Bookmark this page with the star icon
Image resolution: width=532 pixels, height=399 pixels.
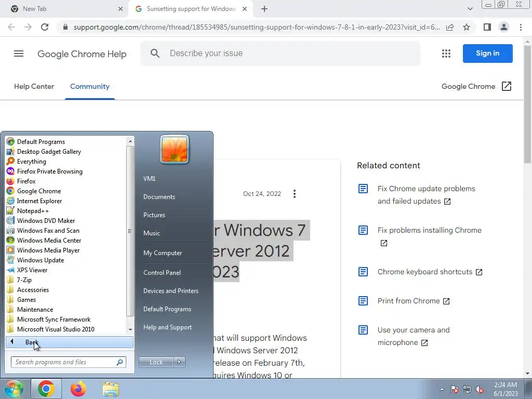[467, 27]
